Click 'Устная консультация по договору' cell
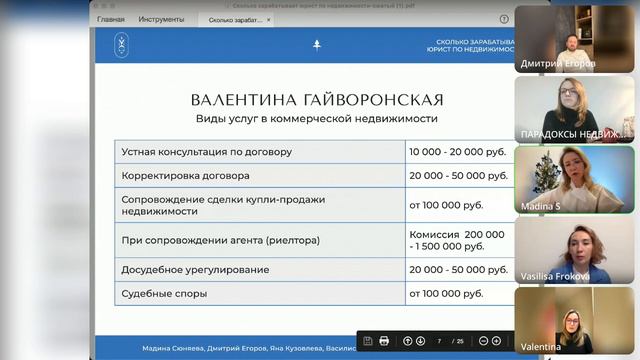 pos(260,152)
